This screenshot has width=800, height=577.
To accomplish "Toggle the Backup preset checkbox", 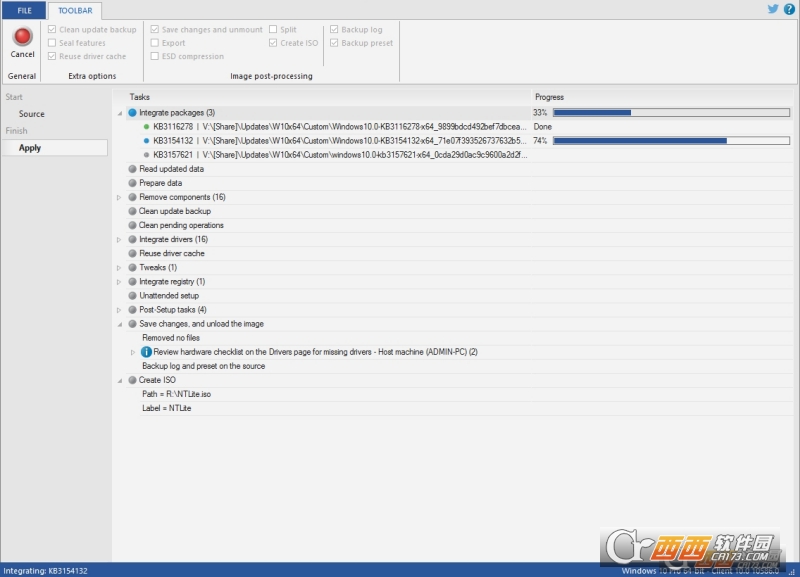I will tap(334, 43).
